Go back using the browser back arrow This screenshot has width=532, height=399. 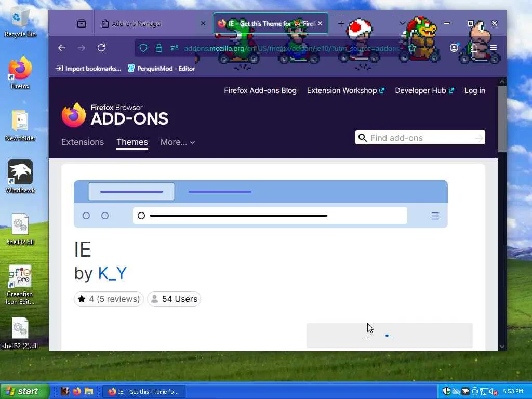(62, 48)
